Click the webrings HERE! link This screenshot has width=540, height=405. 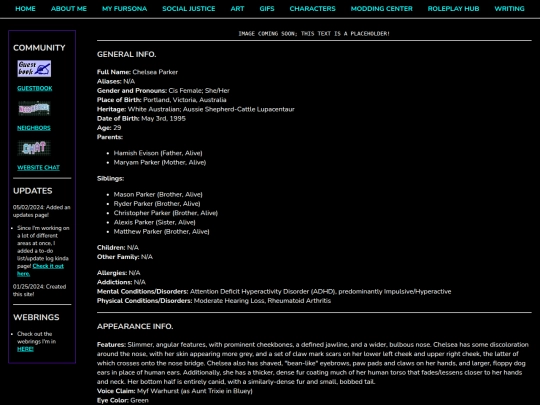(25, 349)
